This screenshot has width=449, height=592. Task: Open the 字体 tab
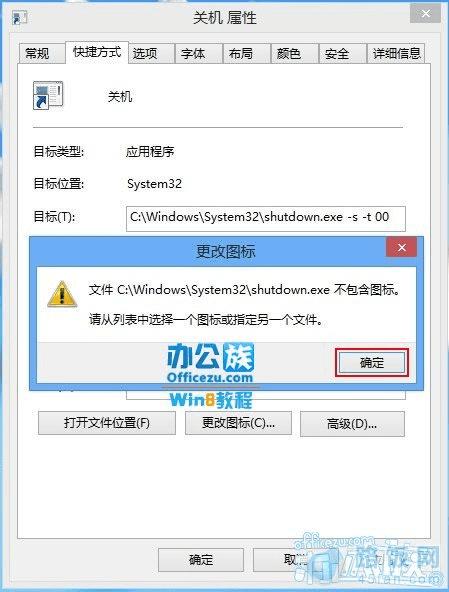click(x=193, y=53)
